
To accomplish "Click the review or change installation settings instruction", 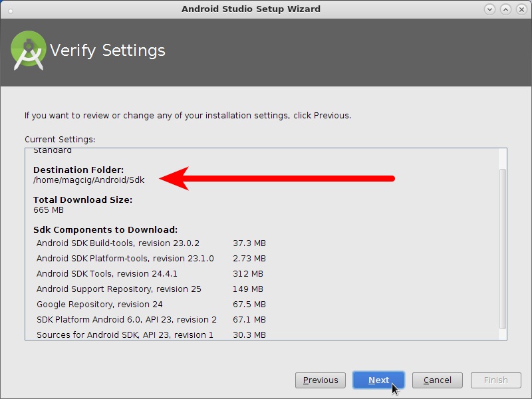I will (x=188, y=116).
